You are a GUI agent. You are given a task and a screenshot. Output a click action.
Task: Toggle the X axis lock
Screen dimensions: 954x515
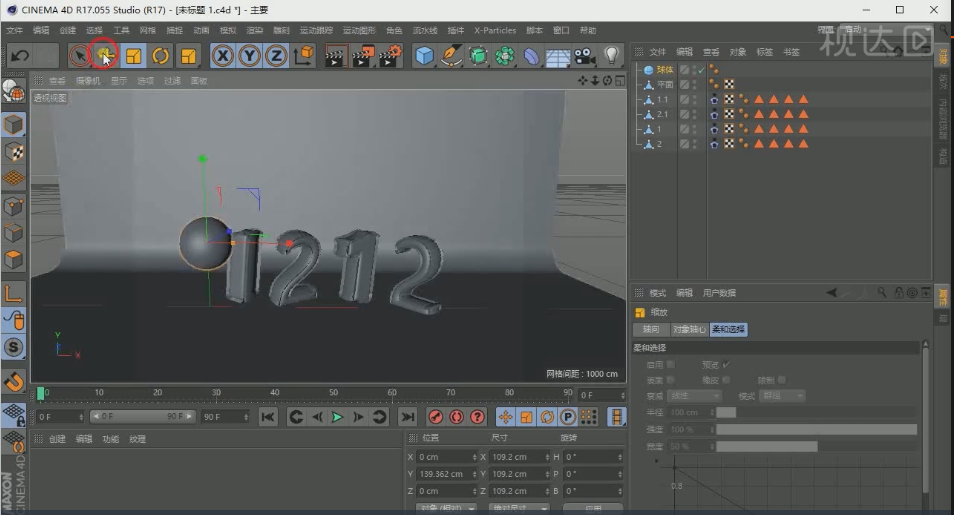click(223, 56)
